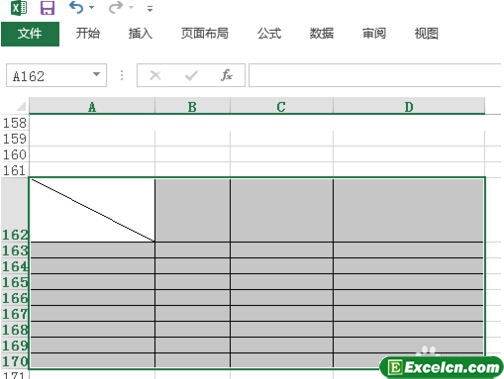Select column A header

click(x=92, y=106)
